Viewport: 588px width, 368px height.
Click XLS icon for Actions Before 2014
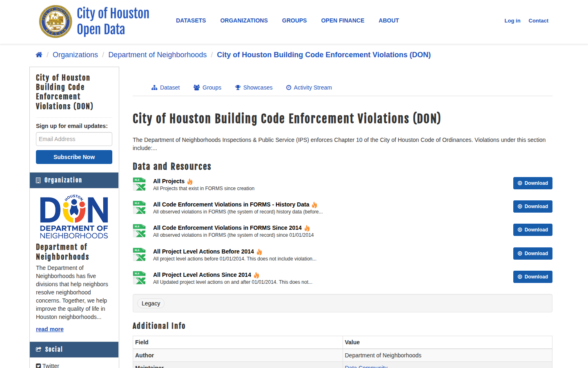[139, 254]
